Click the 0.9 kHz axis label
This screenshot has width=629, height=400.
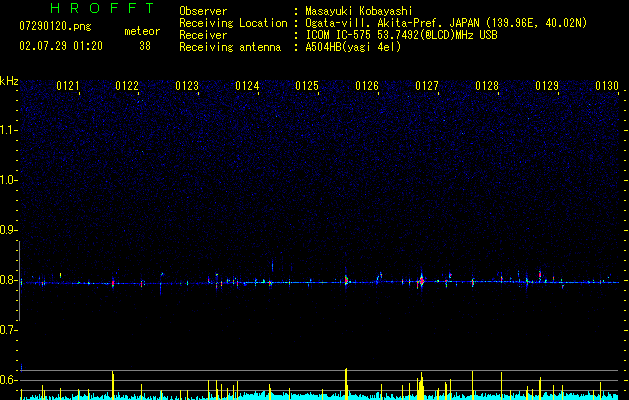coord(6,230)
